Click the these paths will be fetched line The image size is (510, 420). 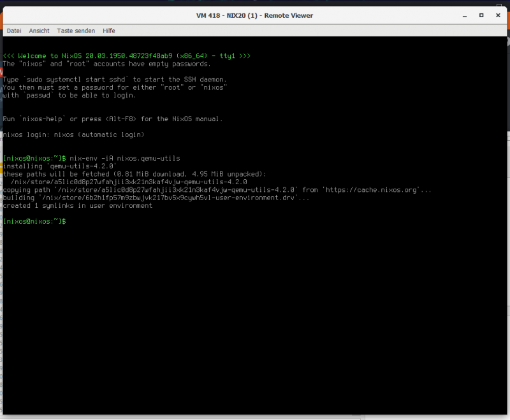134,174
